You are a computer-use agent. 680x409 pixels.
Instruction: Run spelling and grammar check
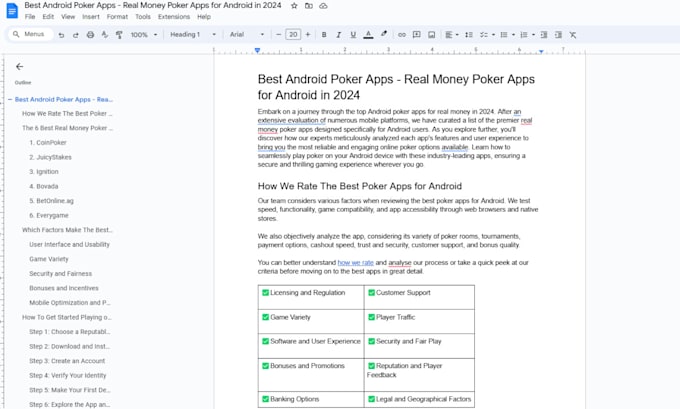click(x=105, y=35)
